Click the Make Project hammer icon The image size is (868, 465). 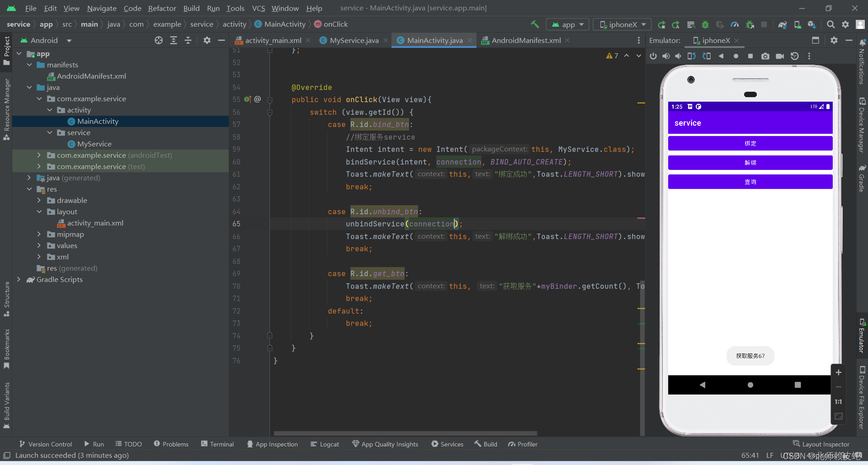pyautogui.click(x=535, y=24)
